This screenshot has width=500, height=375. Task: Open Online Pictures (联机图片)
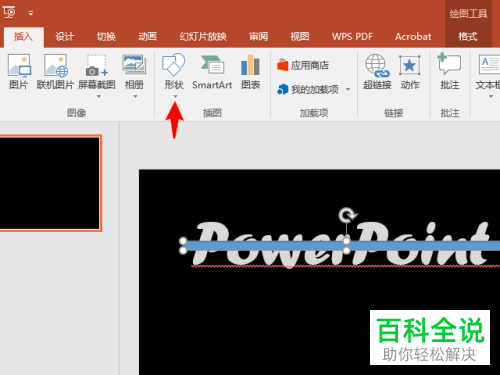(x=56, y=66)
